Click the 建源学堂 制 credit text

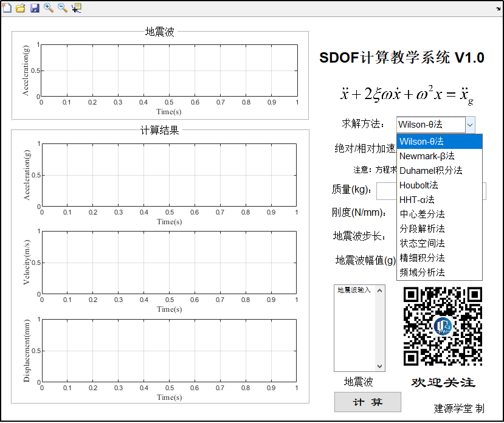[459, 408]
